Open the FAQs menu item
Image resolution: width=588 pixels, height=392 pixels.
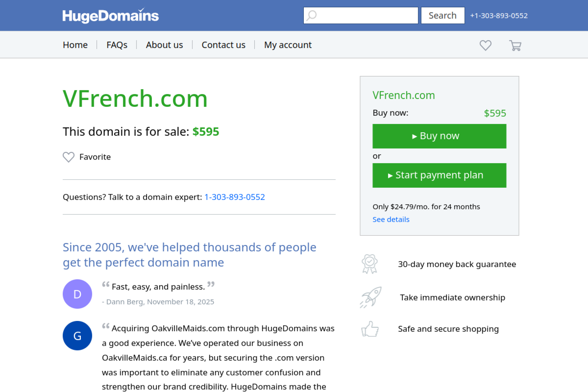click(x=117, y=45)
